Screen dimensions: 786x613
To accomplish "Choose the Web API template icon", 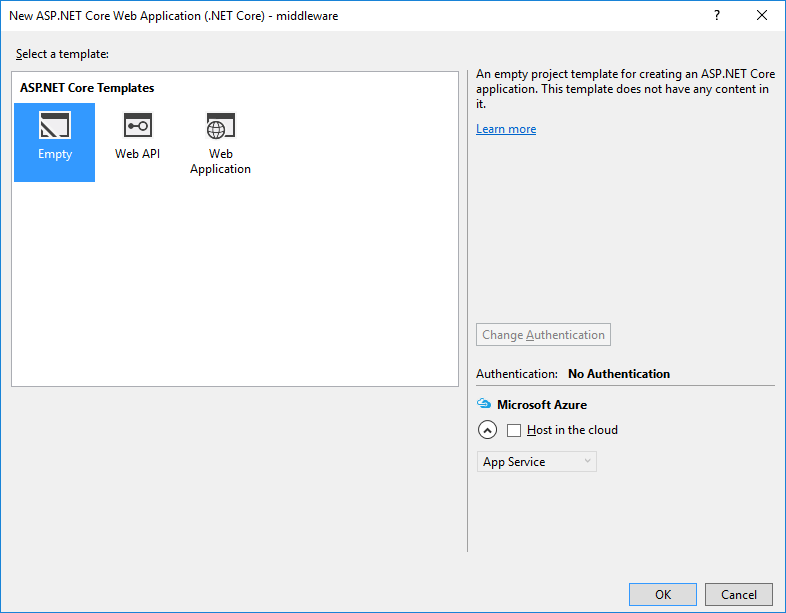I will (x=137, y=126).
